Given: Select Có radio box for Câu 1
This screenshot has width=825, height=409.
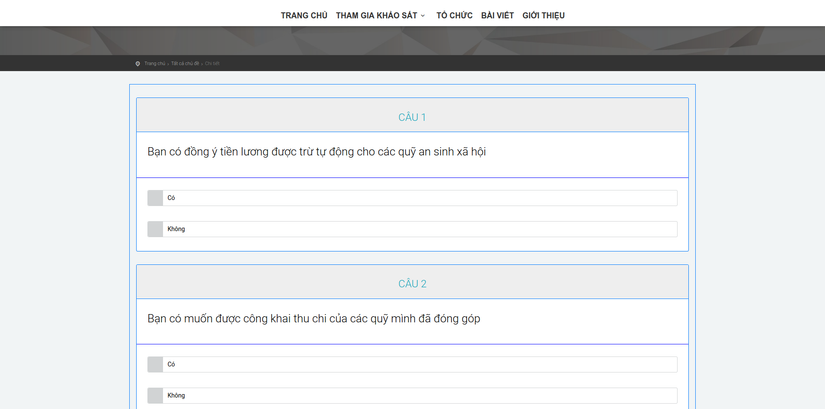Looking at the screenshot, I should 155,198.
